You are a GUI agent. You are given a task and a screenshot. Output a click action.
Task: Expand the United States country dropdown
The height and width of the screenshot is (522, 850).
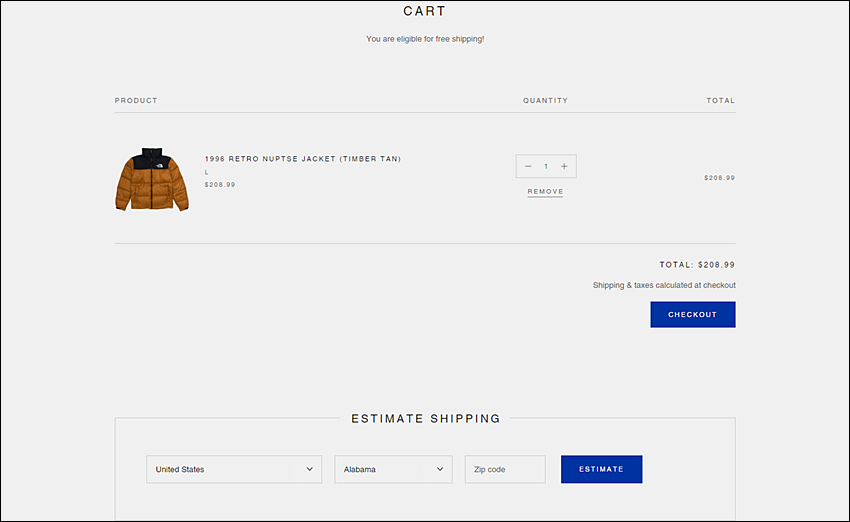coord(234,469)
